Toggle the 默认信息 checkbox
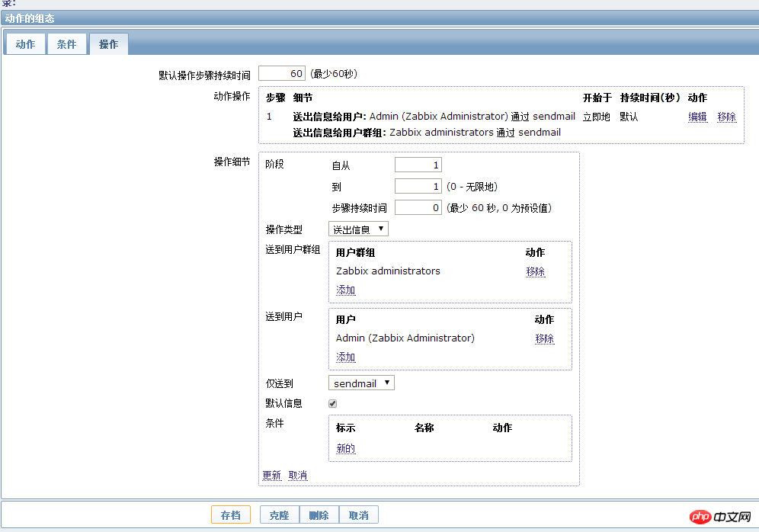The image size is (759, 532). pyautogui.click(x=332, y=404)
